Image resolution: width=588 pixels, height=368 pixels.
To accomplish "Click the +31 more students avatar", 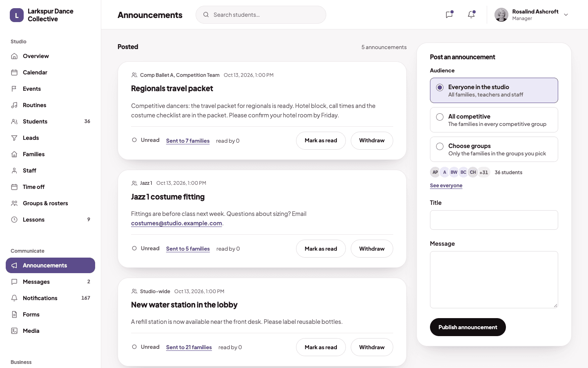I will 484,172.
